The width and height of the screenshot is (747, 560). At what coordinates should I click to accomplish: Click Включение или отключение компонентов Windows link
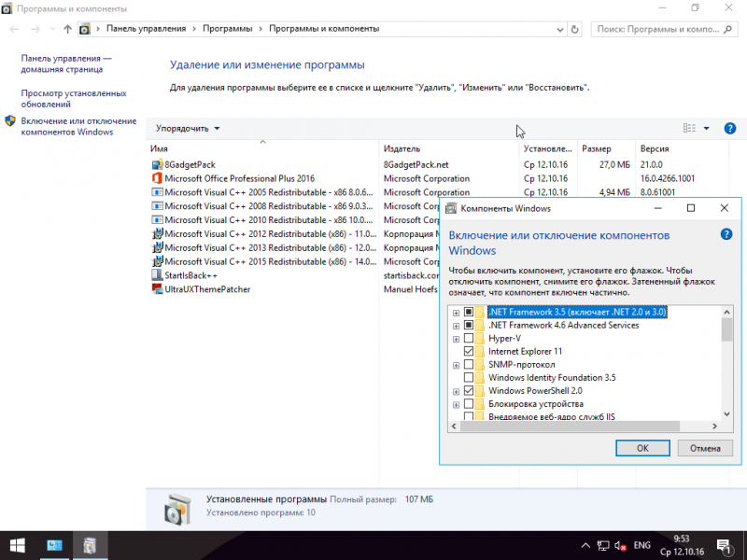click(78, 127)
